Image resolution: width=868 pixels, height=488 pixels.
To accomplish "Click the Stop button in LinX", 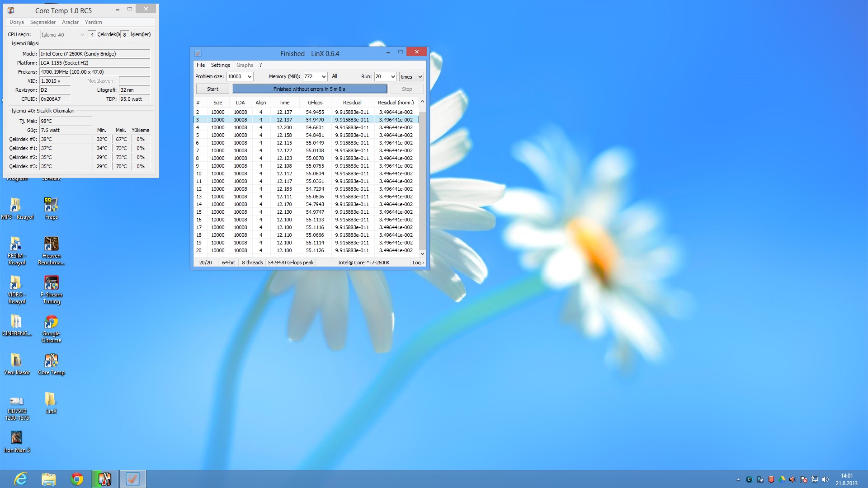I will 407,89.
